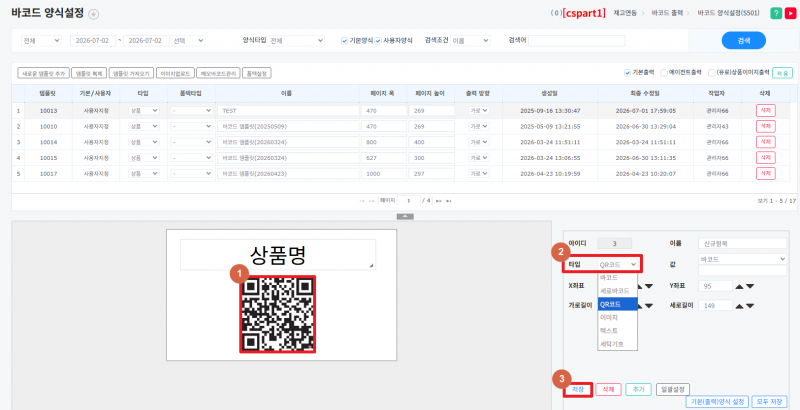The width and height of the screenshot is (800, 410).
Task: Jump to first page in pager
Action: point(362,201)
